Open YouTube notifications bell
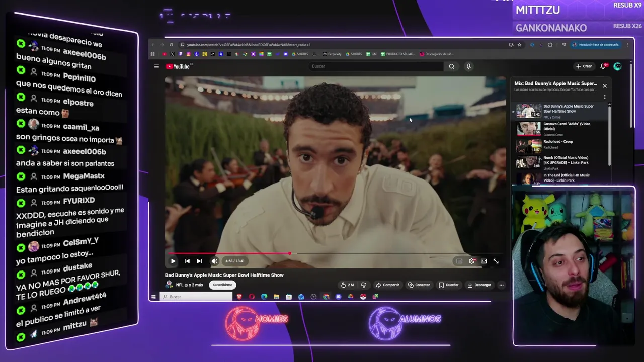 click(603, 66)
